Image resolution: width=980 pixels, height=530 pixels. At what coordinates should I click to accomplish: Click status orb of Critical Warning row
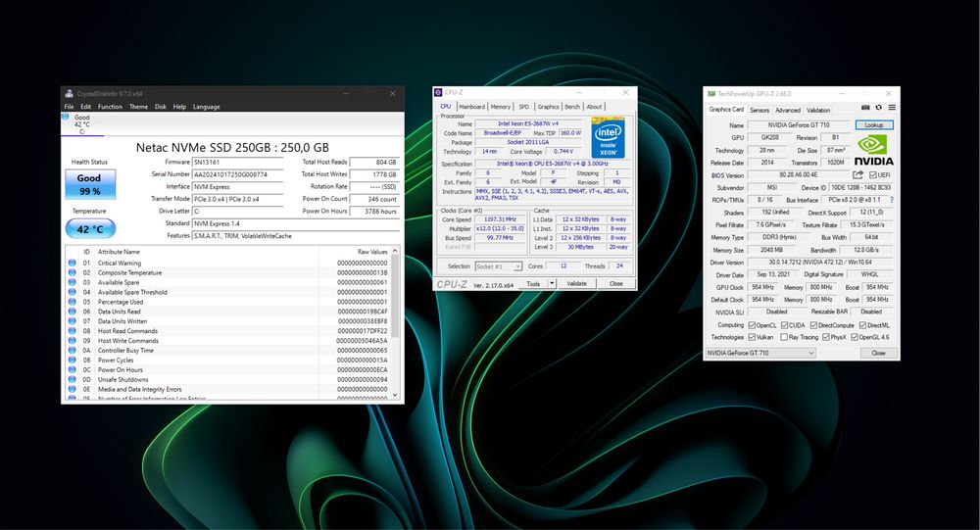click(73, 264)
